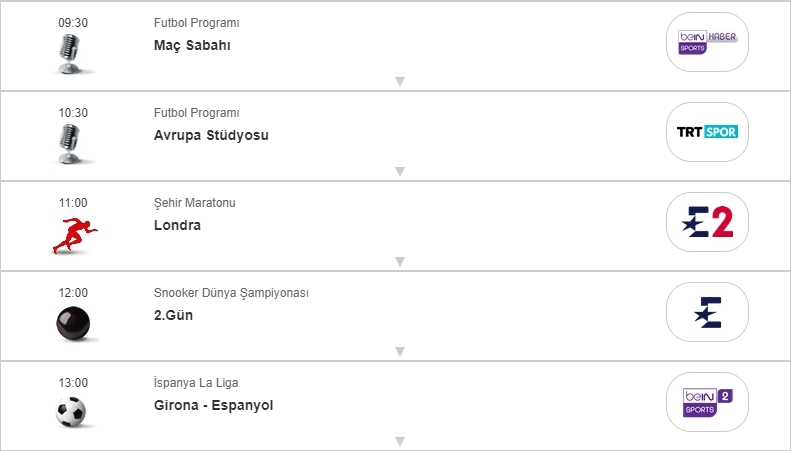The width and height of the screenshot is (792, 451).
Task: Open the beIN Sports Haber channel logo
Action: click(x=707, y=42)
